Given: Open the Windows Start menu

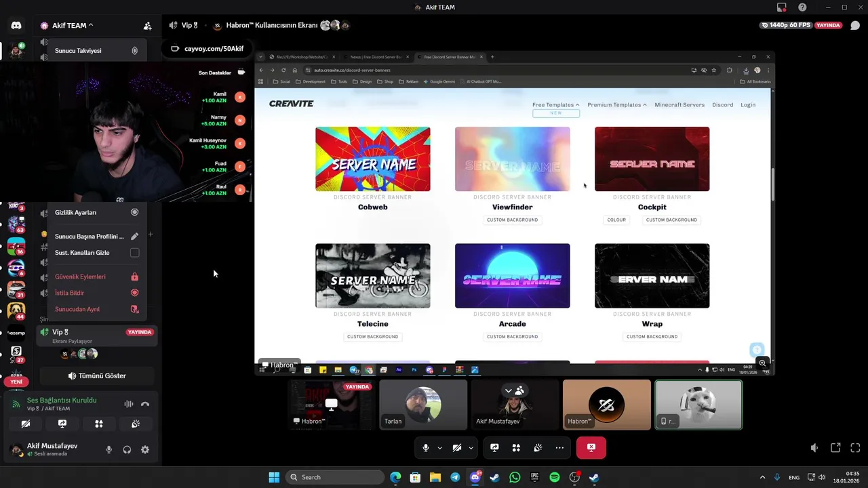Looking at the screenshot, I should click(x=274, y=477).
